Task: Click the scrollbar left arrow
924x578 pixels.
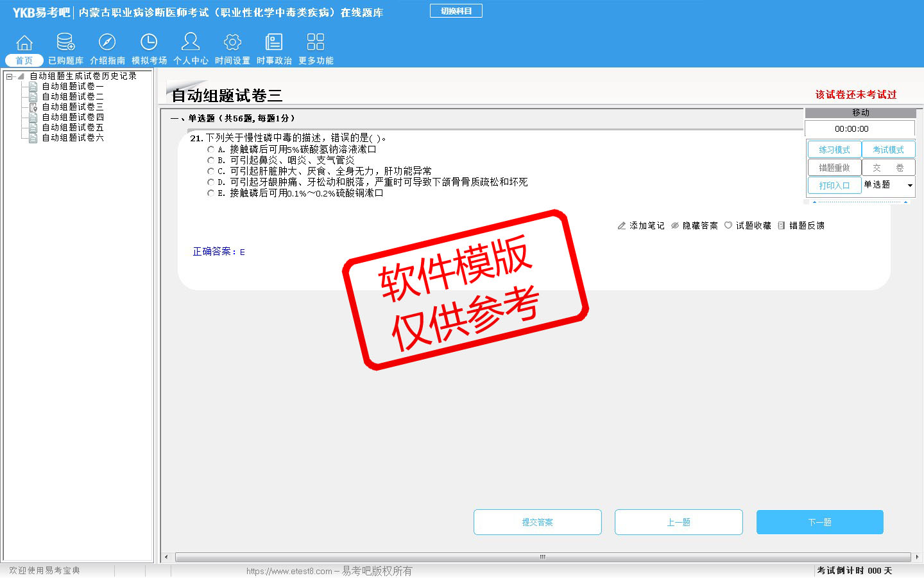Action: click(x=166, y=557)
